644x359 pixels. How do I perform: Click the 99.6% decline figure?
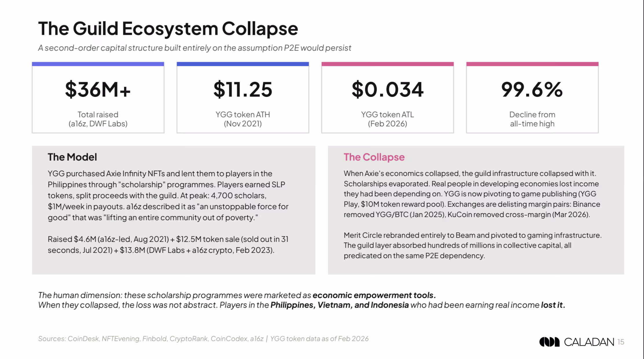point(532,90)
